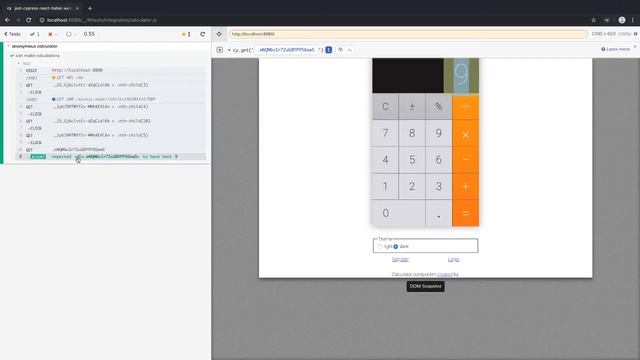Close the Selector Playground with X
This screenshot has width=640, height=360.
635,47
